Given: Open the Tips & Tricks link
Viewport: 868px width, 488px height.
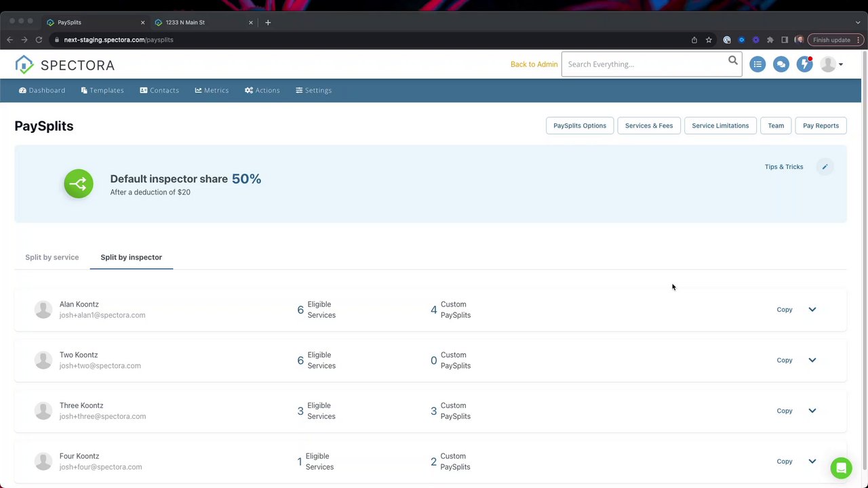Looking at the screenshot, I should point(784,167).
